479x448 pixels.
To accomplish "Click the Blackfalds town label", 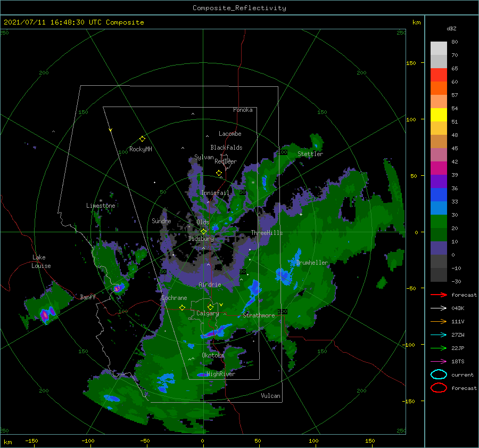I will pyautogui.click(x=226, y=148).
